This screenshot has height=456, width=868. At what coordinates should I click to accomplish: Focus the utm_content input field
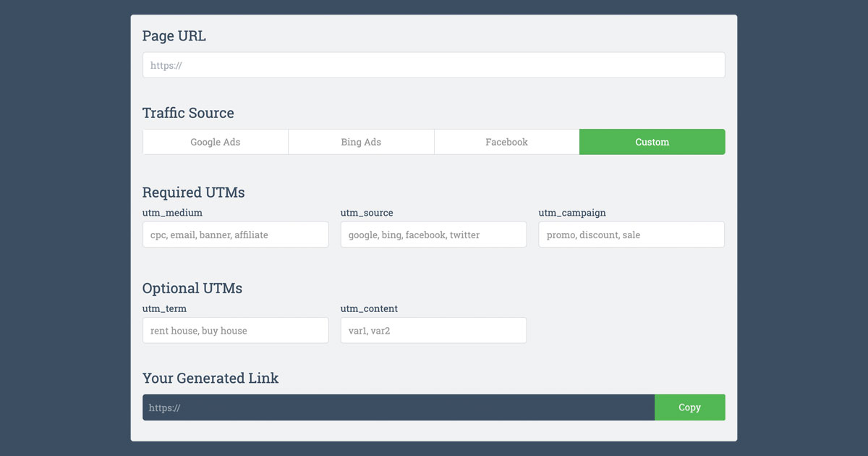pos(433,330)
